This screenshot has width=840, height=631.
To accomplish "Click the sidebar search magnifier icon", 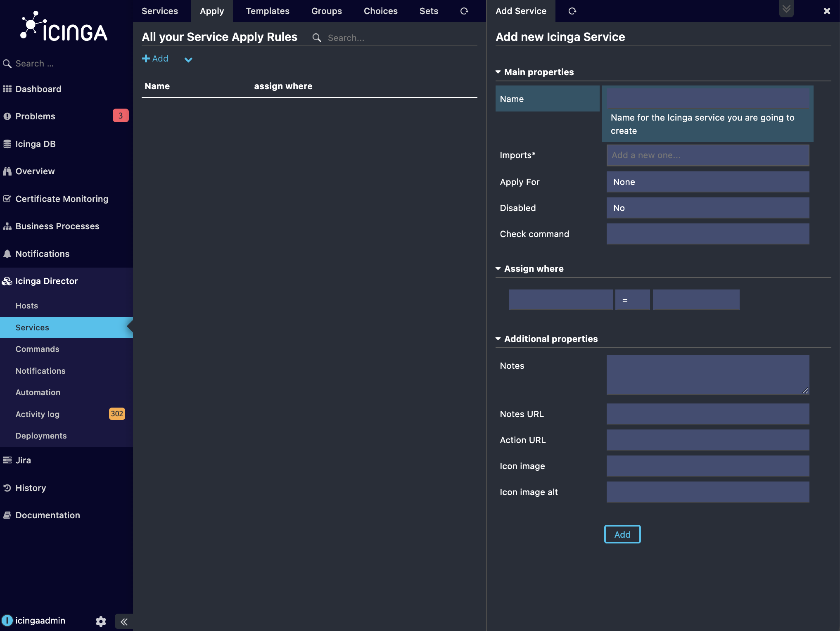I will click(7, 64).
